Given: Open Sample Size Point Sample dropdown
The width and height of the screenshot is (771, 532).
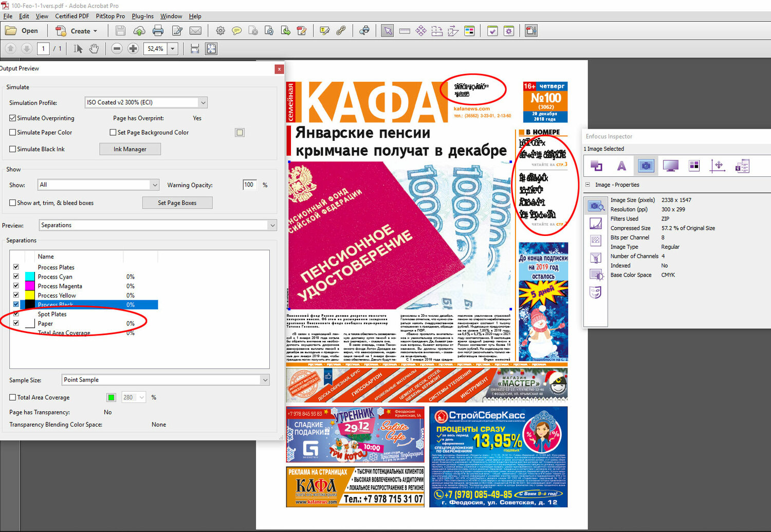Looking at the screenshot, I should tap(166, 380).
